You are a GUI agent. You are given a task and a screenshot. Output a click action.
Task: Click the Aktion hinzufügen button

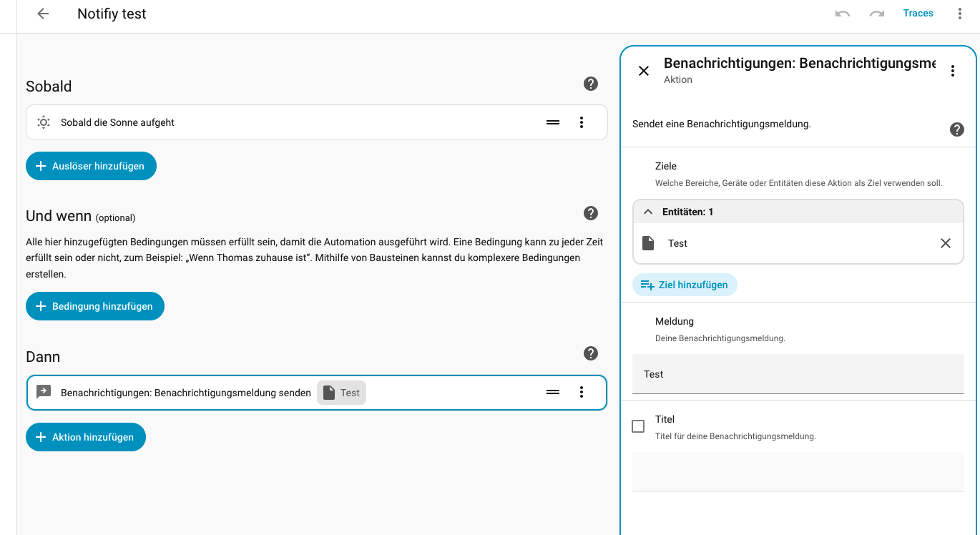[x=86, y=437]
